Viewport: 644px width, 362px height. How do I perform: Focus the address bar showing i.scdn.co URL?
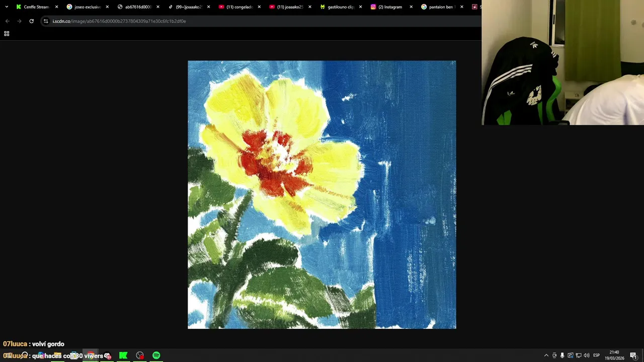click(x=262, y=21)
